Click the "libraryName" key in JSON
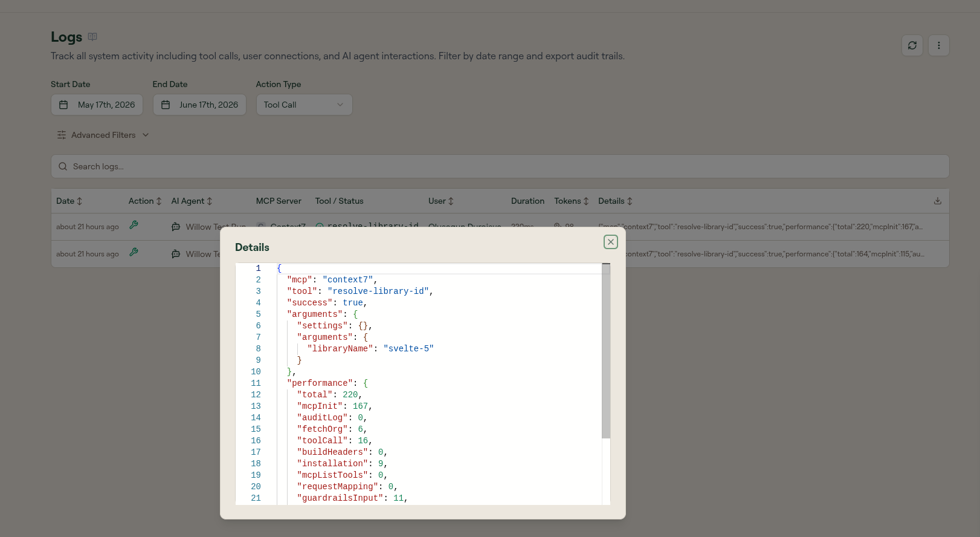This screenshot has height=537, width=980. [340, 348]
